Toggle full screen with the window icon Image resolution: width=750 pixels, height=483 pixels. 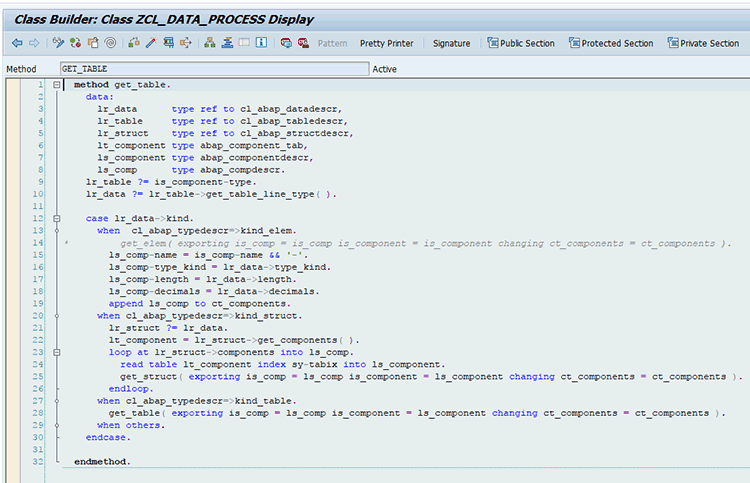[x=244, y=43]
